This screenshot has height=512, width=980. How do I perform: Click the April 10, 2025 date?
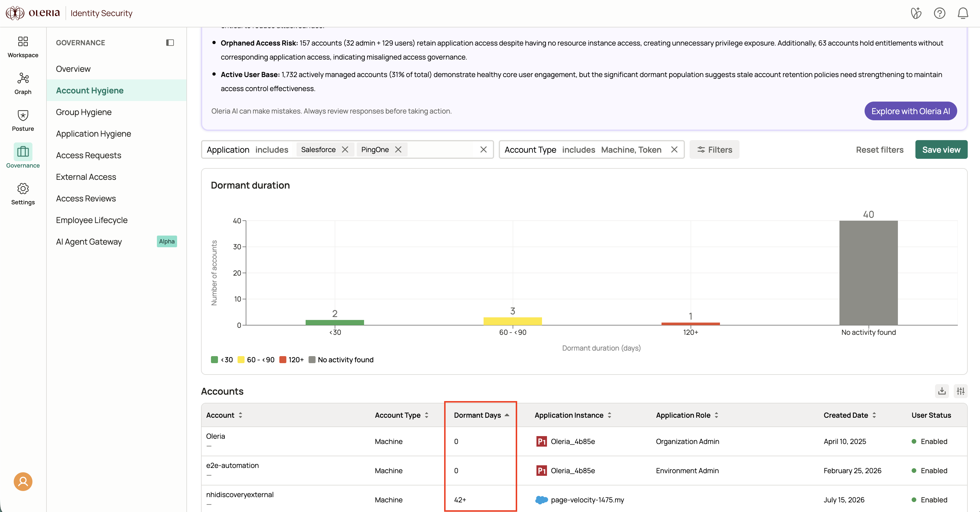tap(844, 441)
